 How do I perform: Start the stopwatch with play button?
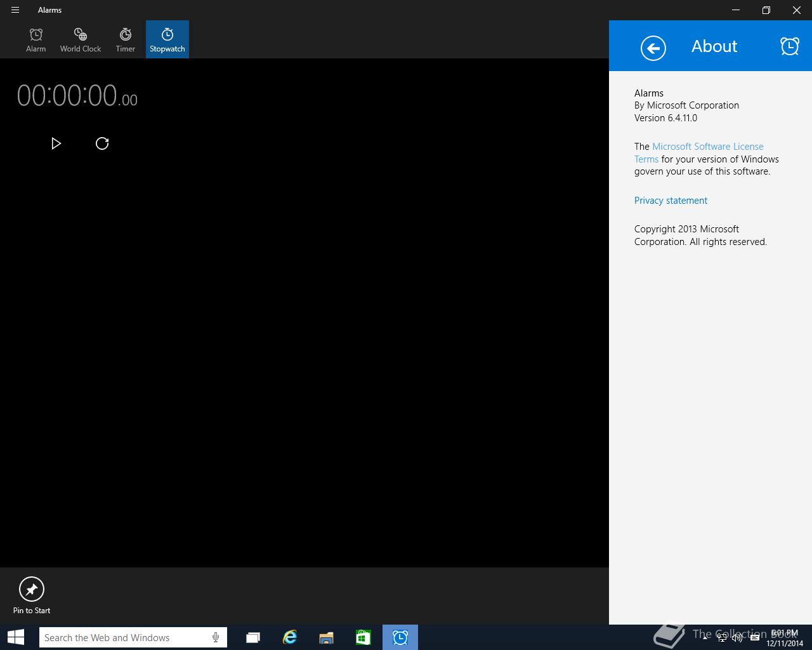pos(56,143)
